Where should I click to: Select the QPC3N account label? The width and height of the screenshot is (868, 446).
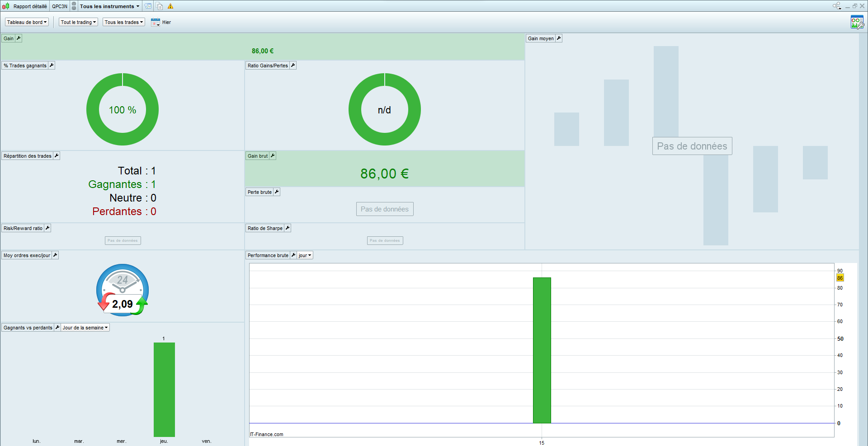pos(60,6)
